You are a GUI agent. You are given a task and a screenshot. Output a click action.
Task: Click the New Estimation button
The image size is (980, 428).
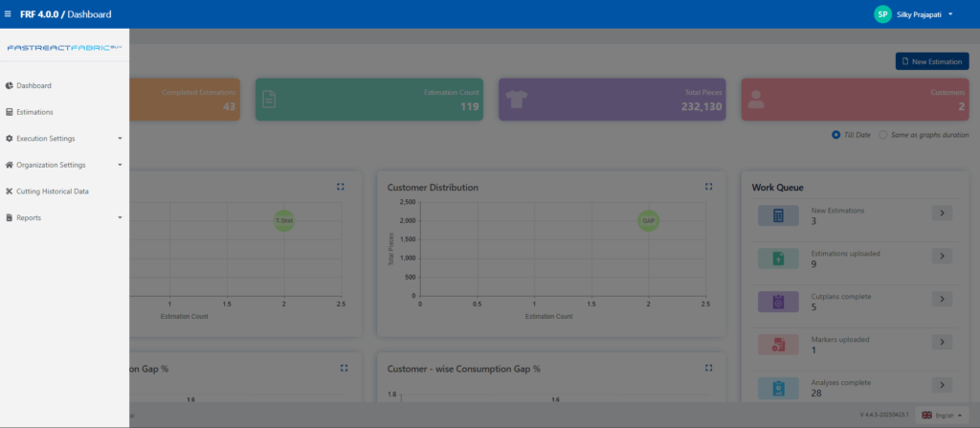[x=931, y=61]
